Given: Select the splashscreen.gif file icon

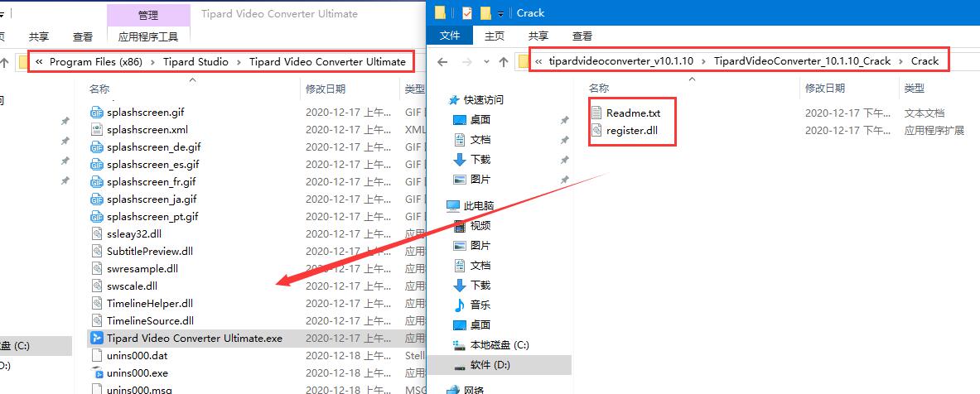Looking at the screenshot, I should pyautogui.click(x=96, y=113).
